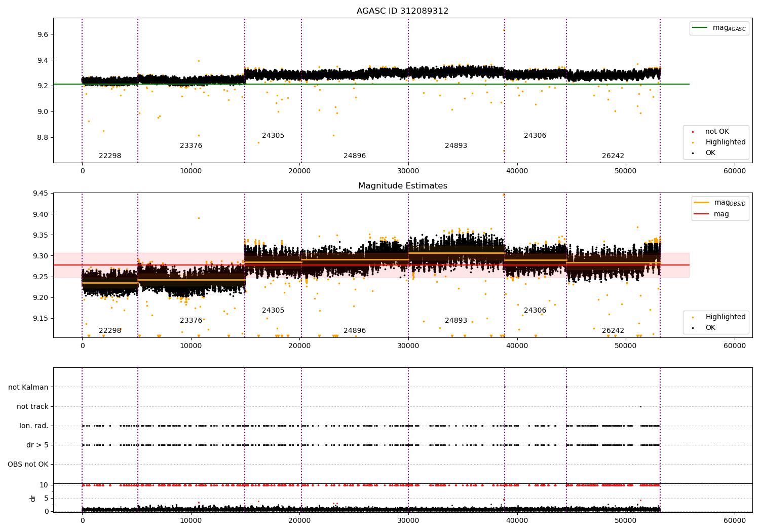Screen dimensions: 760x532
Task: Click OBSID label 22298 in the top plot
Action: [110, 156]
